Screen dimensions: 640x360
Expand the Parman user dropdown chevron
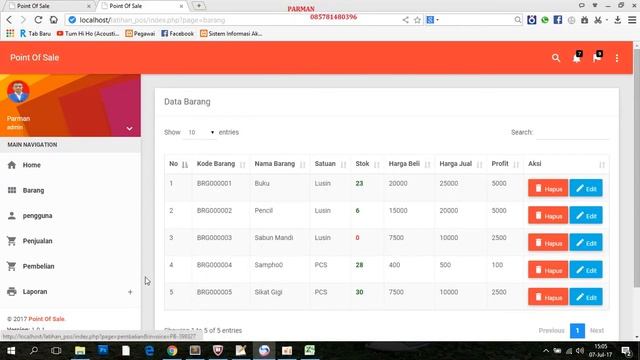(129, 128)
